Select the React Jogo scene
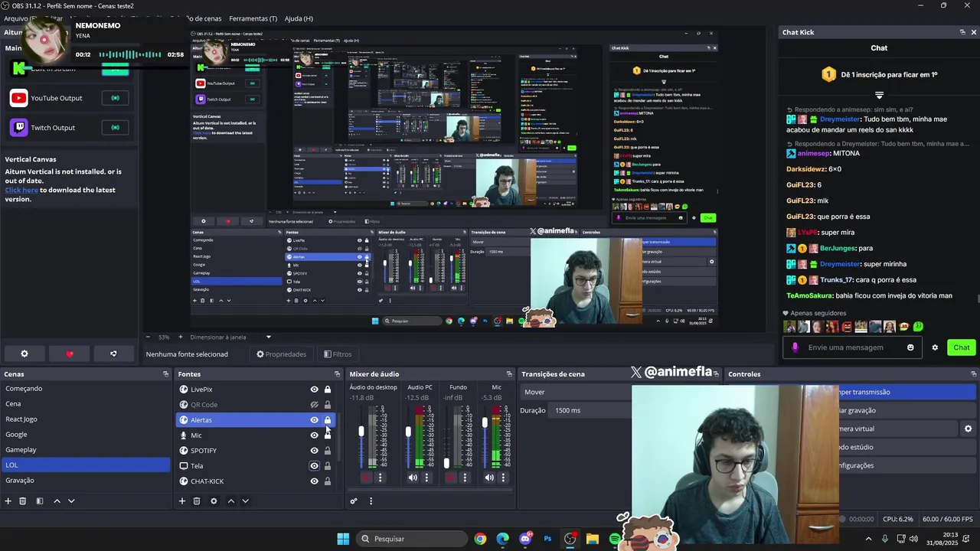The height and width of the screenshot is (551, 980). pos(86,419)
